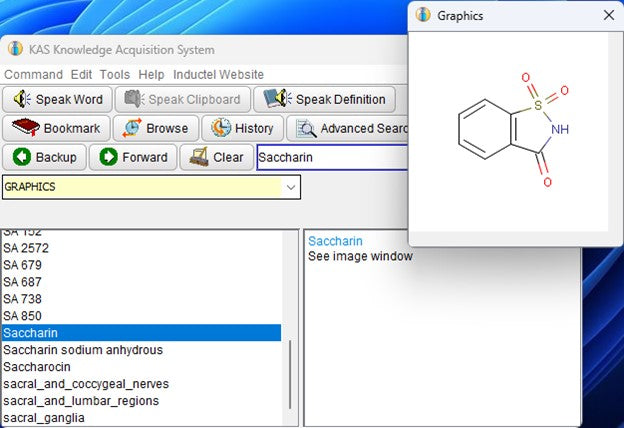Click the Speak Word speaker icon
Screen dimensions: 624x428
click(x=22, y=99)
